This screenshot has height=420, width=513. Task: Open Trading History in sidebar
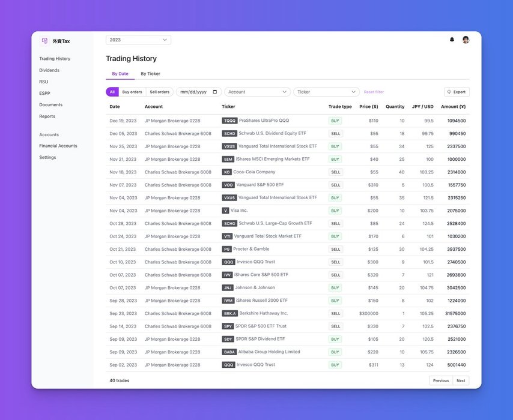point(55,59)
